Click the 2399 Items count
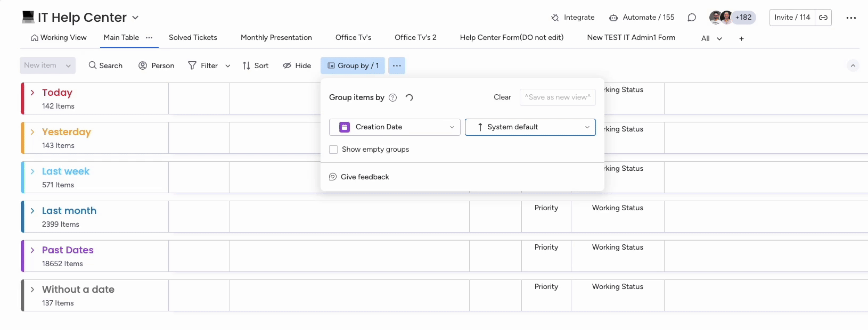Image resolution: width=868 pixels, height=330 pixels. (x=61, y=225)
